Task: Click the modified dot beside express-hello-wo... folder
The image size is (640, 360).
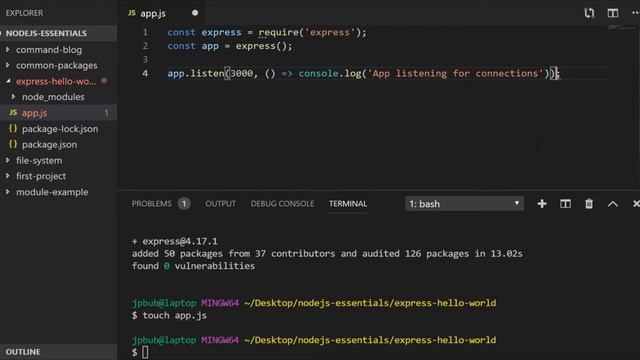Action: coord(104,81)
